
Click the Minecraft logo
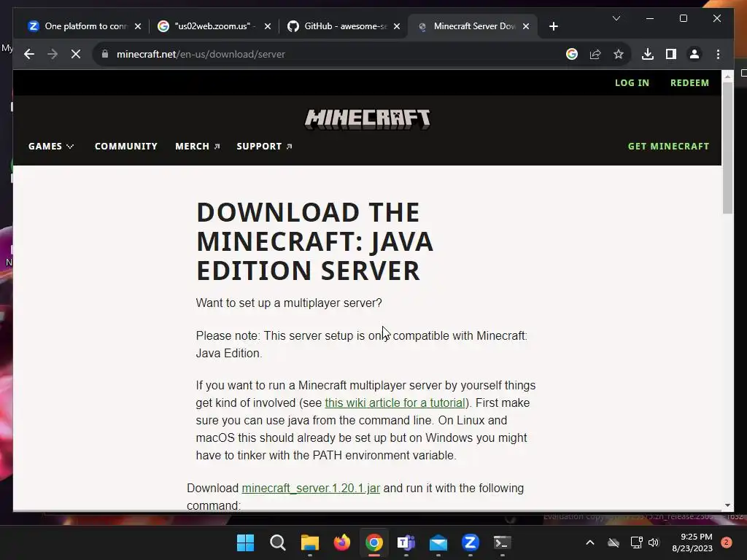pyautogui.click(x=368, y=119)
